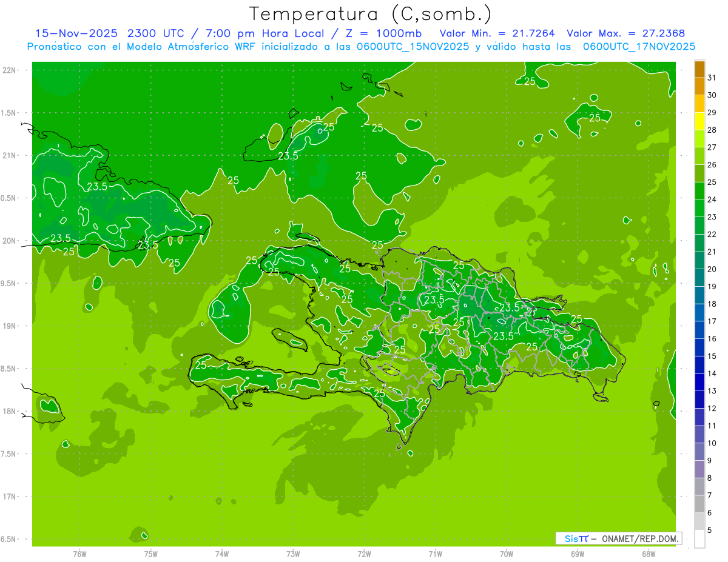Click the "75W" longitude axis label
Screen dimensions: 728x562
tap(151, 554)
